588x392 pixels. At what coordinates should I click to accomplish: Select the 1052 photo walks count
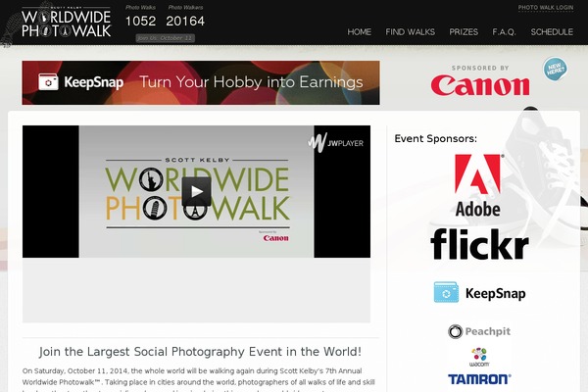pyautogui.click(x=140, y=21)
